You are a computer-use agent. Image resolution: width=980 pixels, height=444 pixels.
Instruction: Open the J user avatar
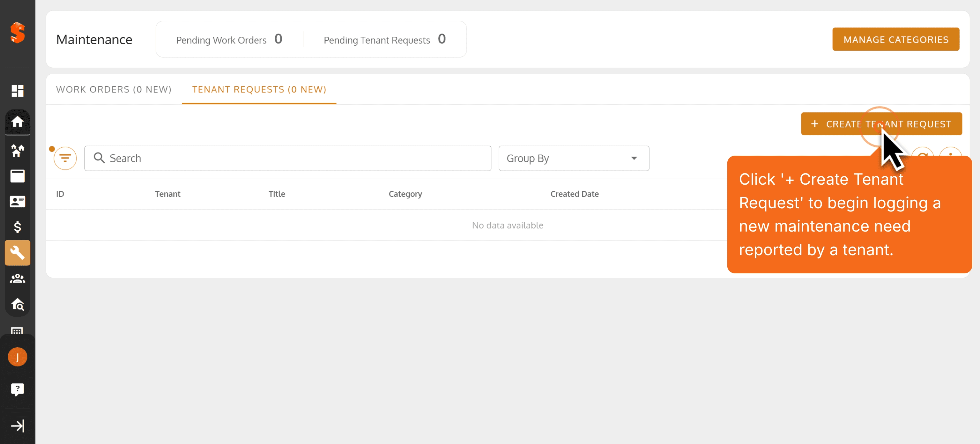click(18, 357)
